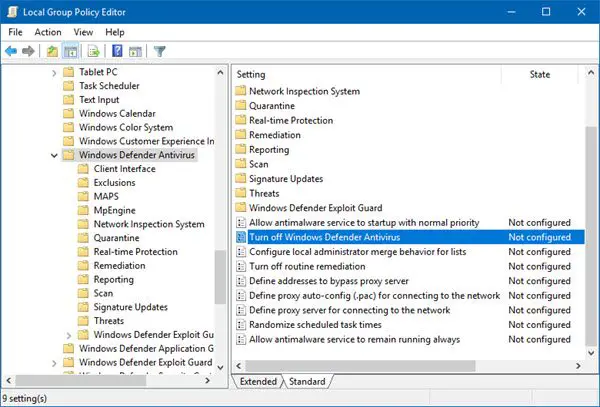Click folder icon next to Quarantine in right pane
This screenshot has width=600, height=407.
[x=241, y=105]
